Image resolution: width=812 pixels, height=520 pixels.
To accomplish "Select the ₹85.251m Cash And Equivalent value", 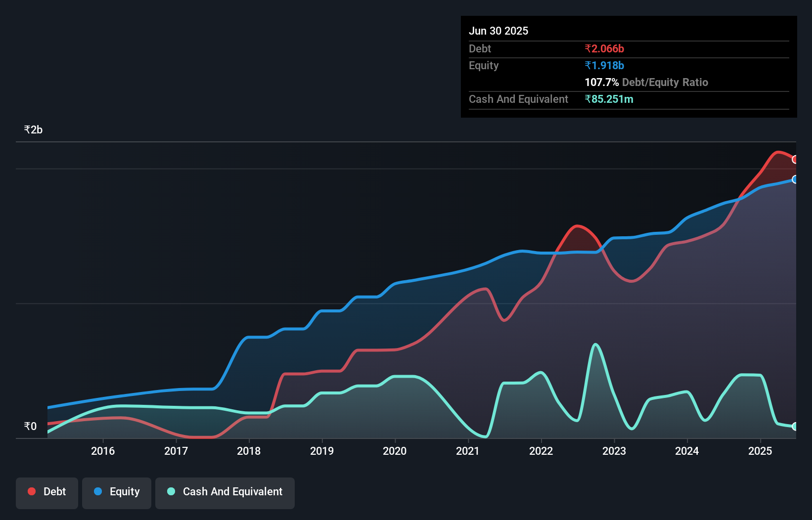I will pos(608,99).
